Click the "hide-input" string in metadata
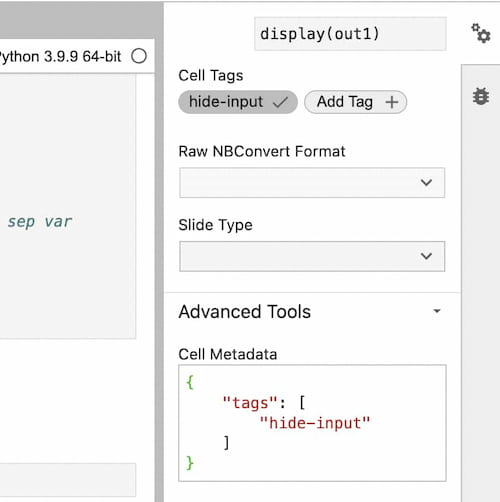Image resolution: width=500 pixels, height=502 pixels. click(x=314, y=423)
